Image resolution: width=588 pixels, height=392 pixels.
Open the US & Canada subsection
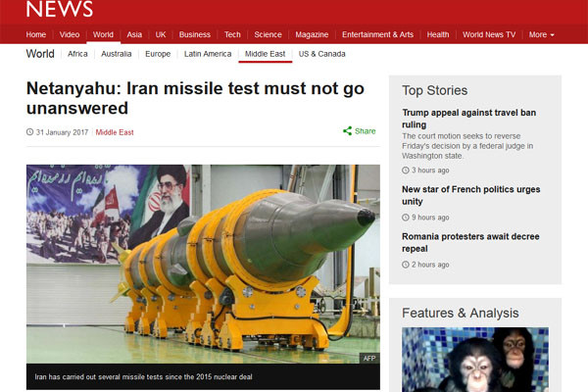pos(321,54)
